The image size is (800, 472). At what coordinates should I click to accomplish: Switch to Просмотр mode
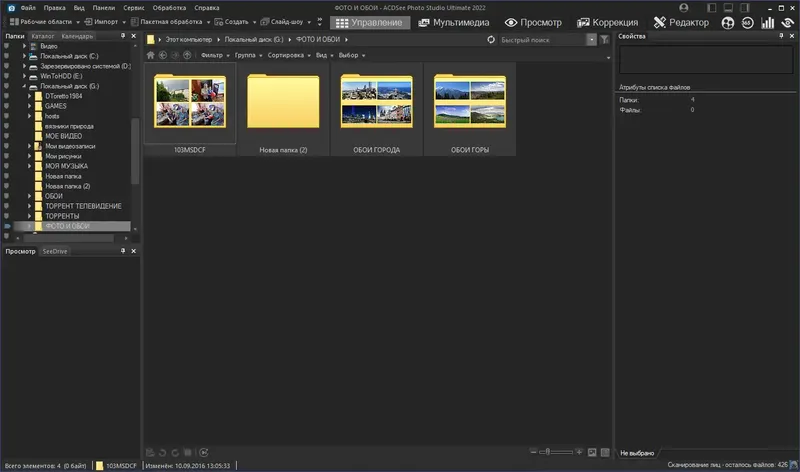[533, 22]
